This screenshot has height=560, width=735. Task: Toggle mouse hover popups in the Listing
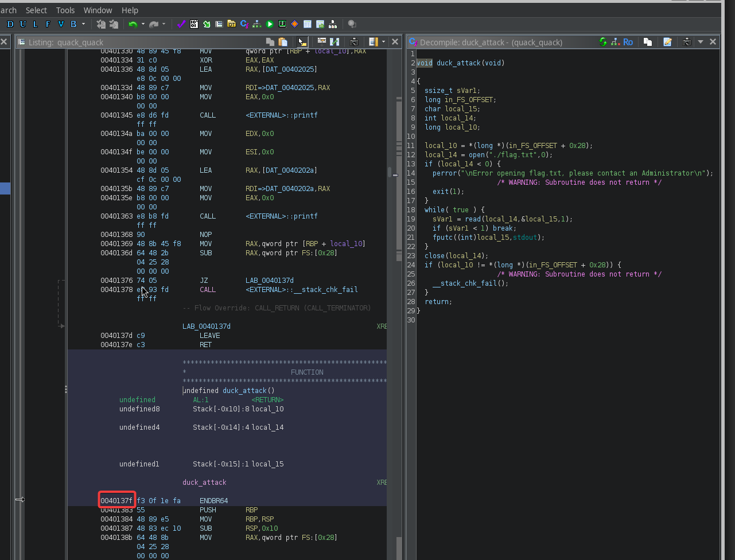[302, 42]
